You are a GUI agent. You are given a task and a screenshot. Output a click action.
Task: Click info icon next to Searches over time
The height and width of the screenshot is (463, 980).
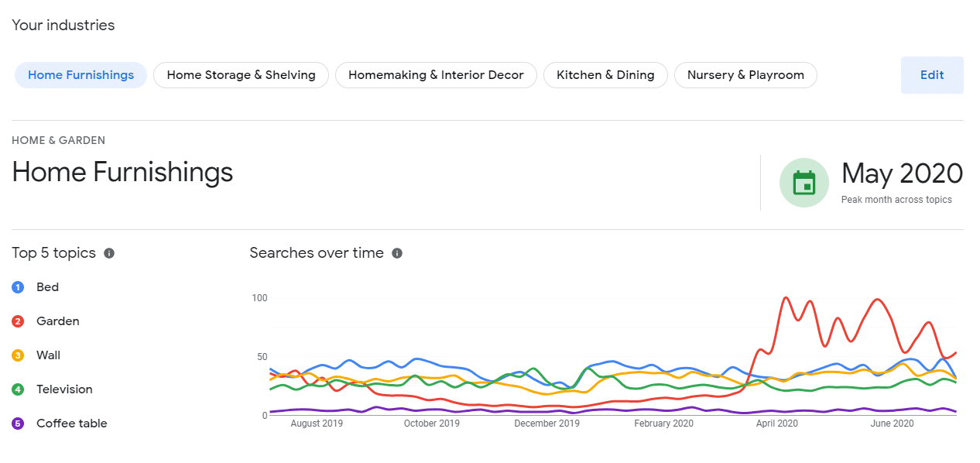coord(397,253)
